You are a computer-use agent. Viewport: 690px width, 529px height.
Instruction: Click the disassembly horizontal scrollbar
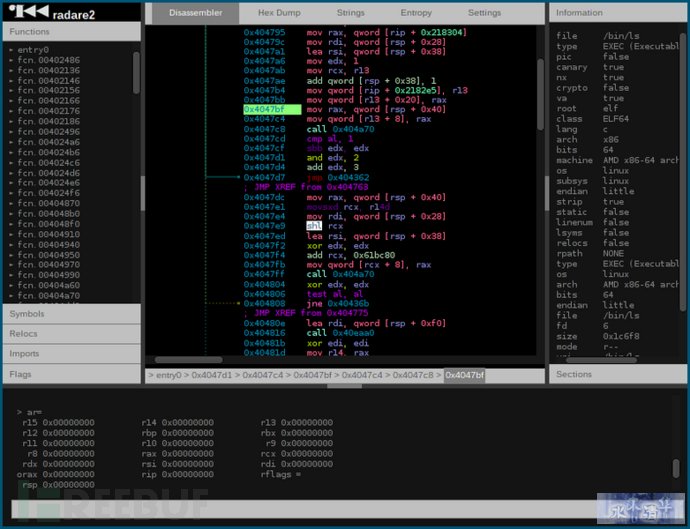click(x=188, y=360)
